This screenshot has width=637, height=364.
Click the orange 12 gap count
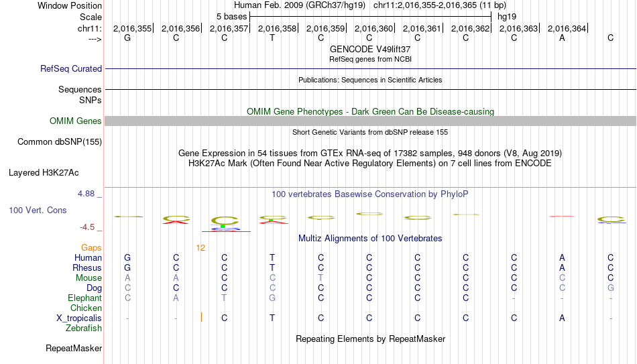point(200,248)
